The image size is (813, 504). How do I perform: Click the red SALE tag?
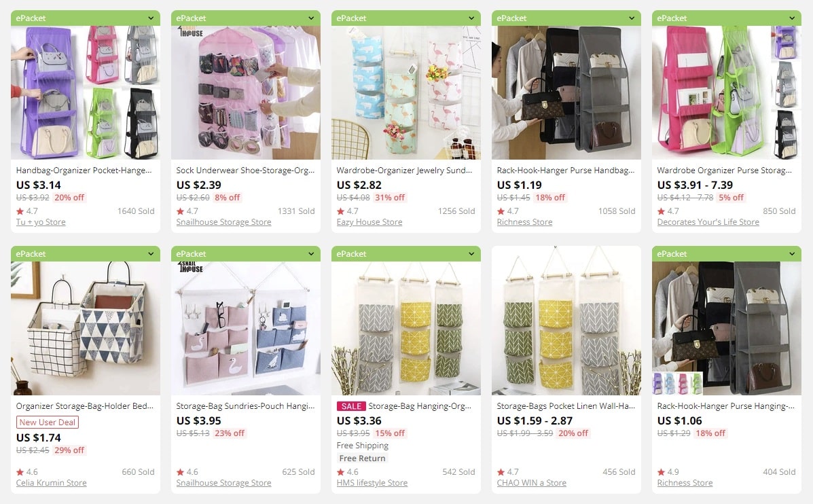(351, 406)
